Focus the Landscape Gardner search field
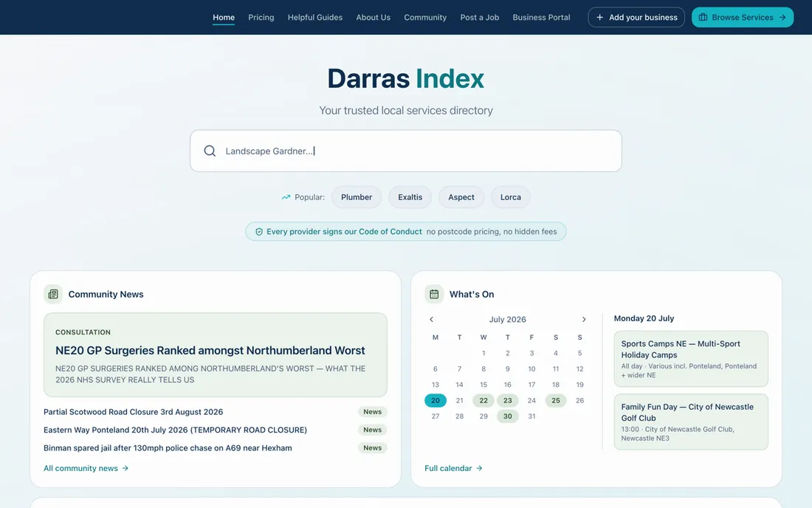The image size is (812, 508). coord(406,151)
